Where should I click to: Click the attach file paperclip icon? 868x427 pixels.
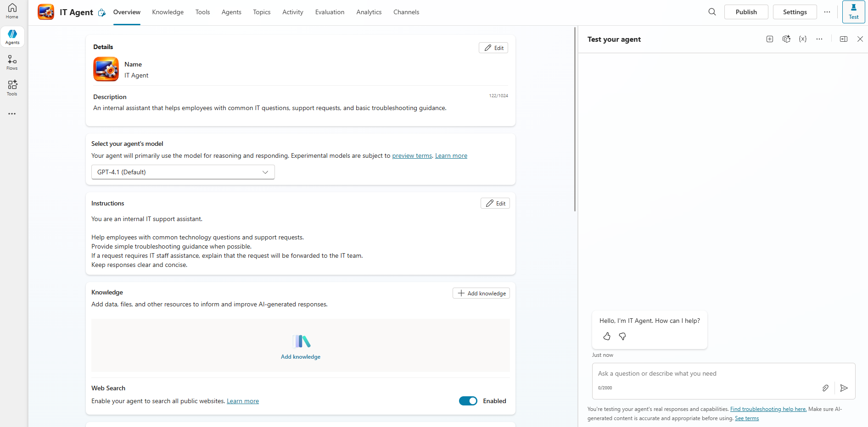(825, 388)
